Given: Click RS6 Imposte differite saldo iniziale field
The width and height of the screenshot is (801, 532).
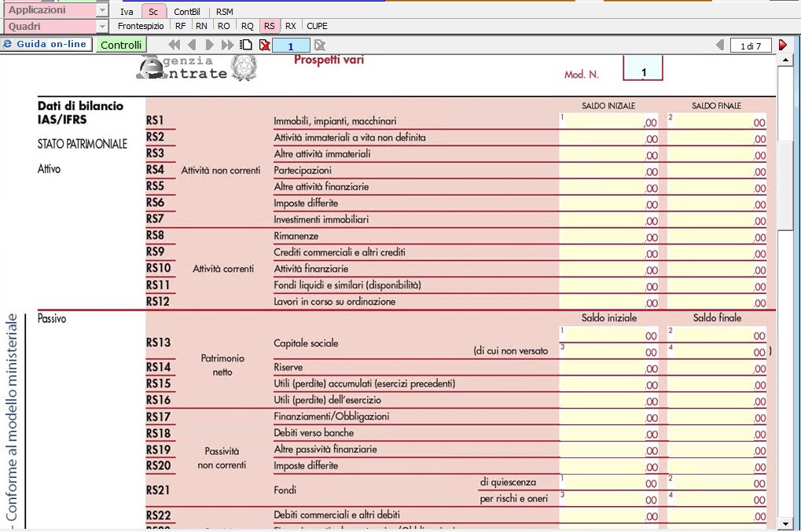Looking at the screenshot, I should (x=608, y=204).
